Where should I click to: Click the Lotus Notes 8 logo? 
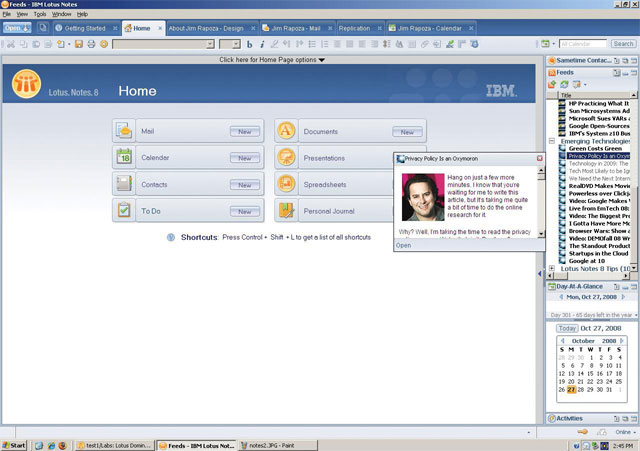[x=27, y=84]
